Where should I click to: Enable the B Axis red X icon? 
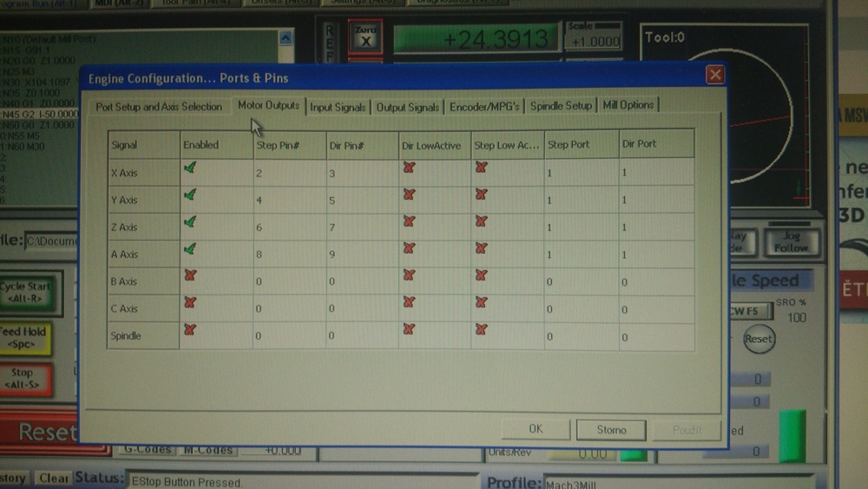190,275
